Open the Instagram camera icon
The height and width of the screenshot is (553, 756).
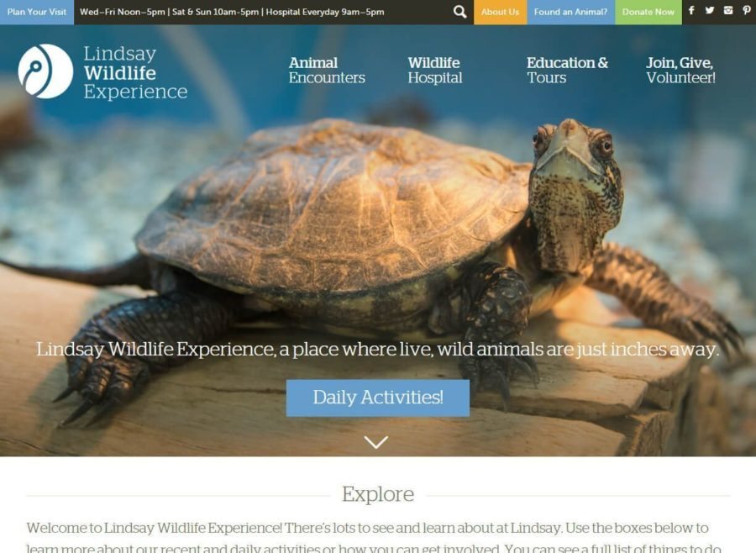(728, 10)
